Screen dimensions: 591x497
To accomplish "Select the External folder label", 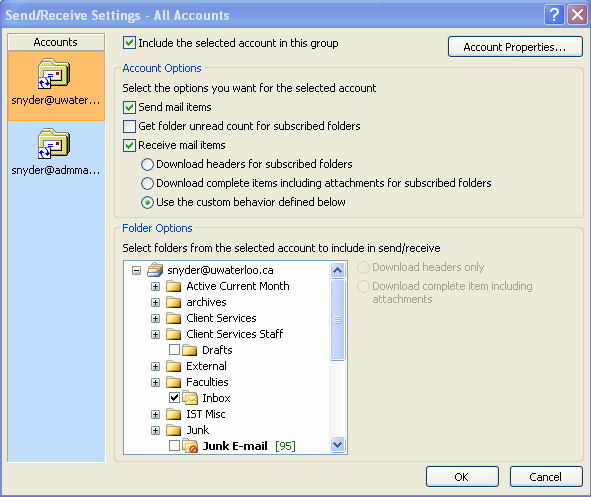I will pos(206,366).
